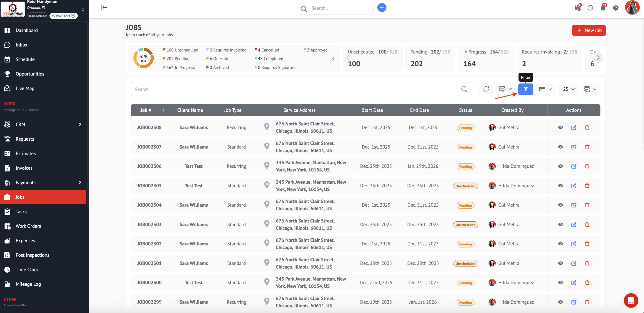Expand the CRM sidebar submenu
Image resolution: width=644 pixels, height=313 pixels.
[x=80, y=124]
